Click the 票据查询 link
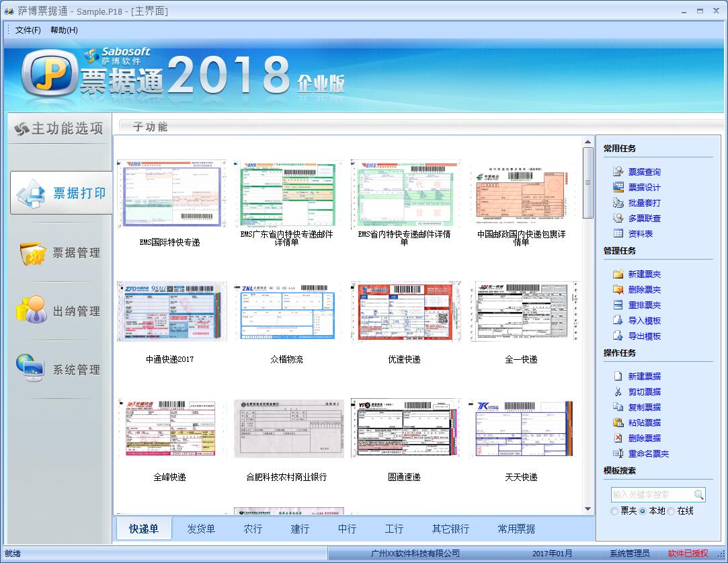Screen dimensions: 728x563 click(645, 172)
